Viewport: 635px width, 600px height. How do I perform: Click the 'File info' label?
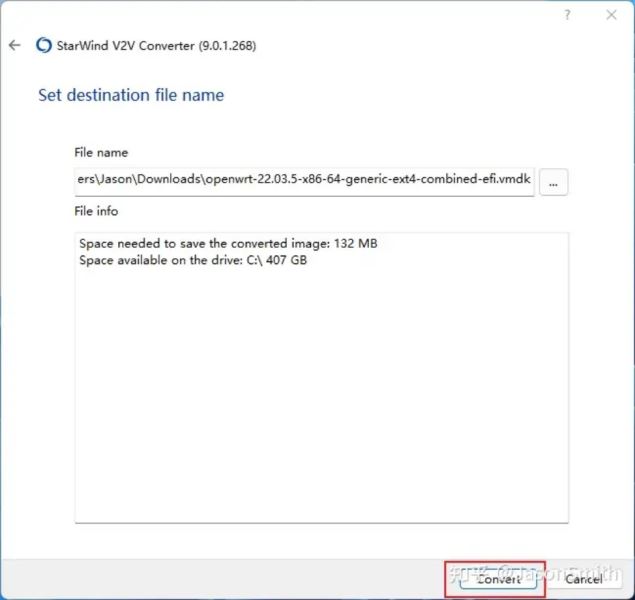click(97, 211)
